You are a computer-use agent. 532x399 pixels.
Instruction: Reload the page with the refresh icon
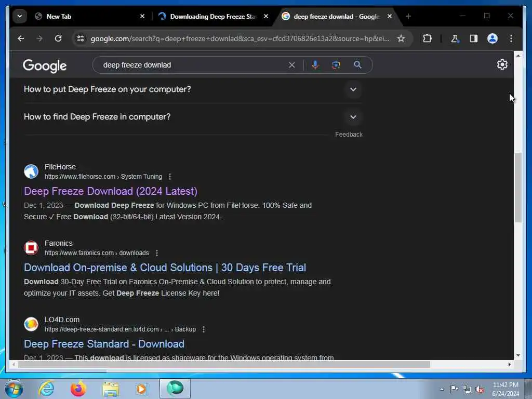[58, 38]
